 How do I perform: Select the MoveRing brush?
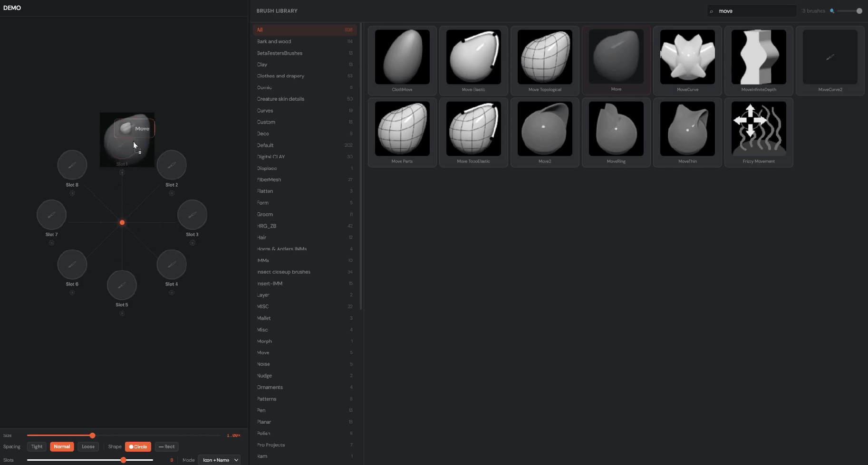pyautogui.click(x=616, y=132)
